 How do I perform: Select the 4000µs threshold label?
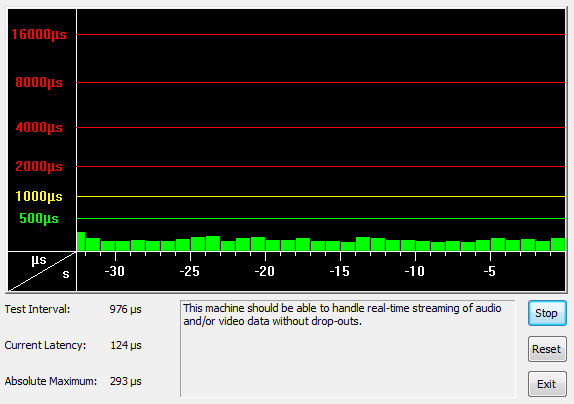click(39, 128)
